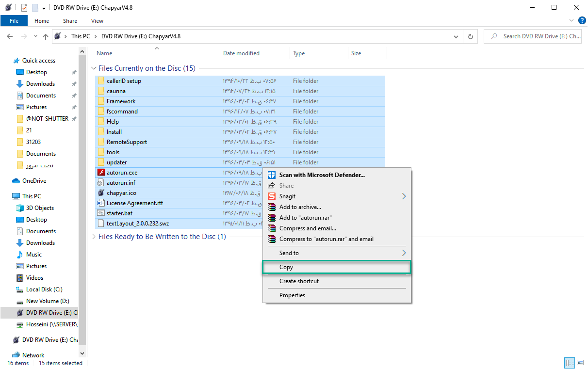Select the caurina folder row
The width and height of the screenshot is (588, 369).
tap(240, 91)
